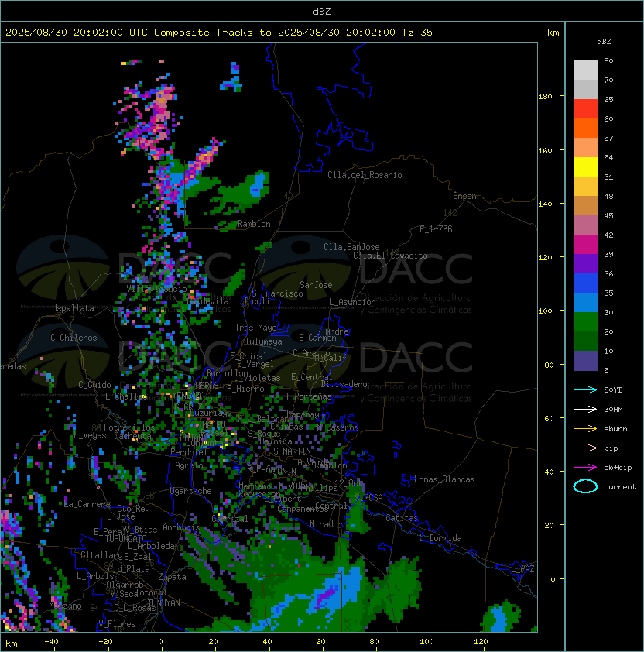Click the 'current' legend label
Screen dimensions: 644x652
pyautogui.click(x=620, y=486)
